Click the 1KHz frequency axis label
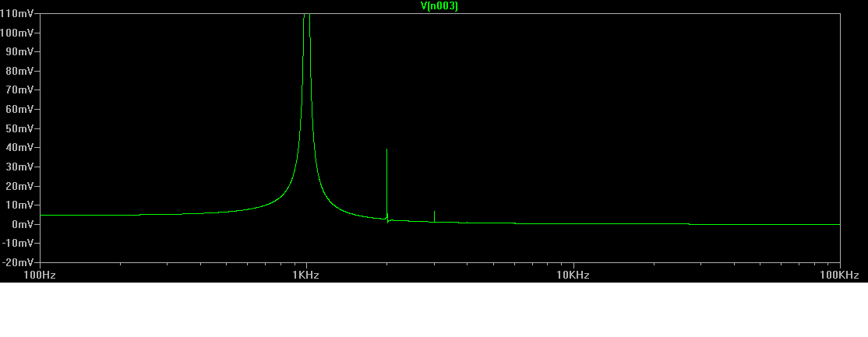Image resolution: width=868 pixels, height=337 pixels. (307, 275)
